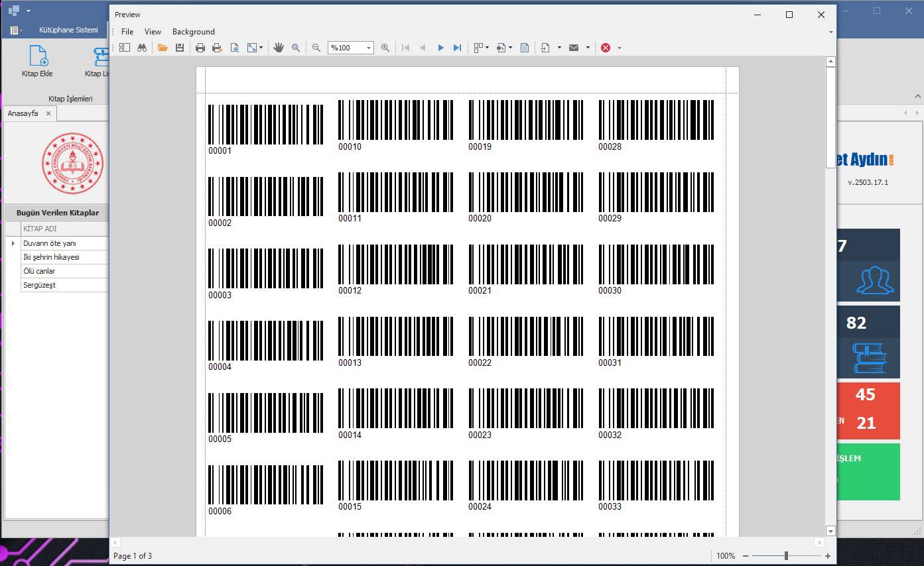Expand the multiple pages layout dropdown
This screenshot has width=924, height=566.
coord(488,48)
